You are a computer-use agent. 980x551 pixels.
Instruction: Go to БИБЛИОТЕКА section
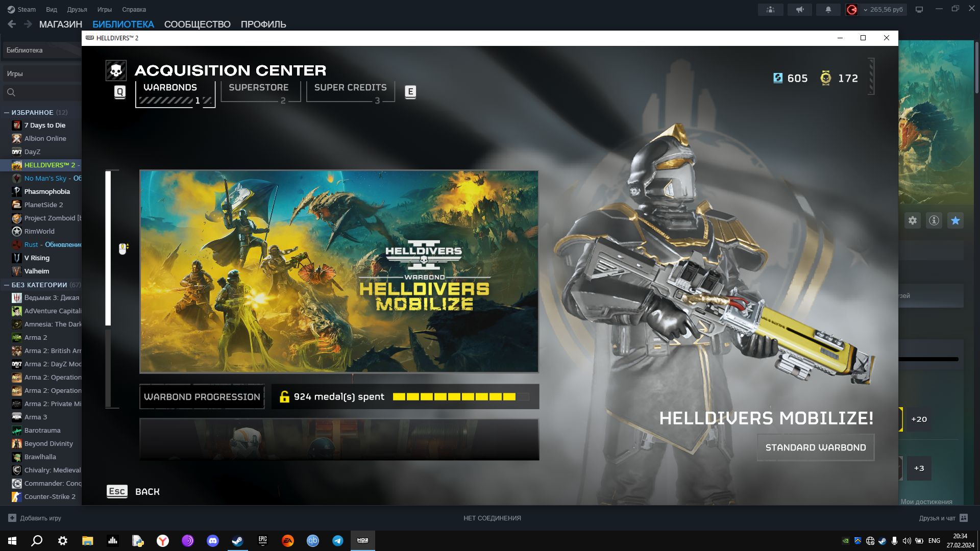(123, 24)
